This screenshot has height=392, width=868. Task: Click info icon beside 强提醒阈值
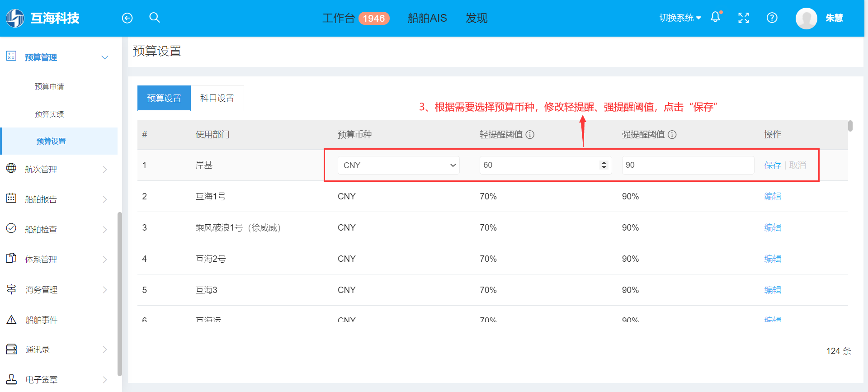(x=672, y=135)
